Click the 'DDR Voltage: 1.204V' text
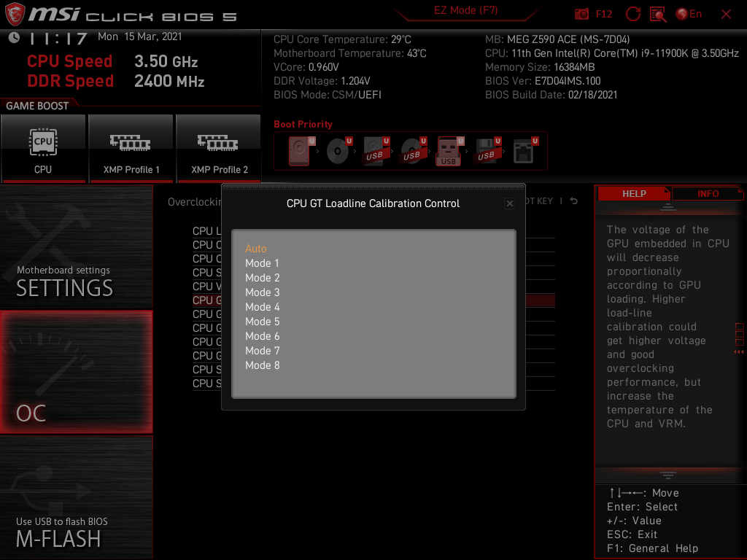This screenshot has width=747, height=560. tap(322, 81)
